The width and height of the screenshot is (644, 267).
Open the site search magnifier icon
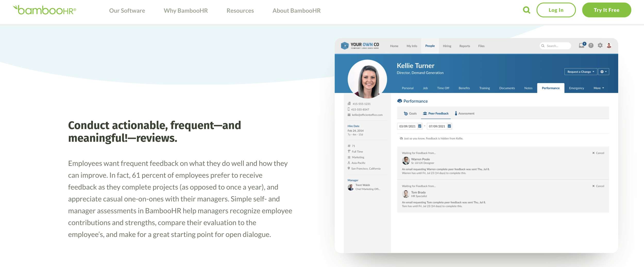[x=527, y=10]
